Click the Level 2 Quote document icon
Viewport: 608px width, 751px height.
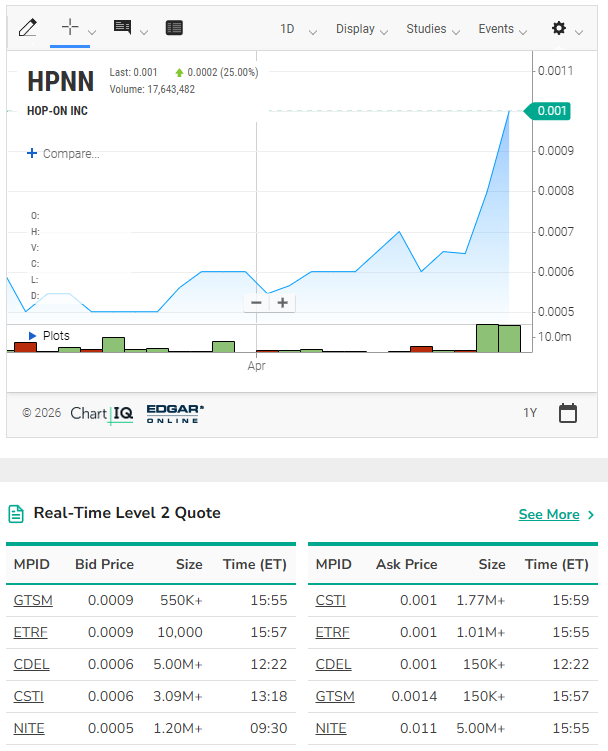(x=16, y=514)
